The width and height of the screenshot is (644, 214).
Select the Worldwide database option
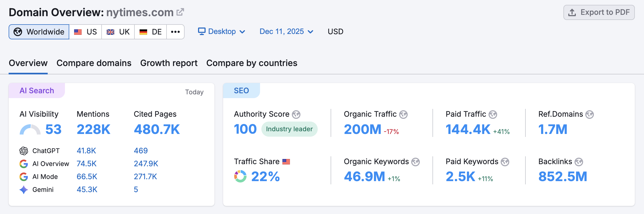pos(39,32)
